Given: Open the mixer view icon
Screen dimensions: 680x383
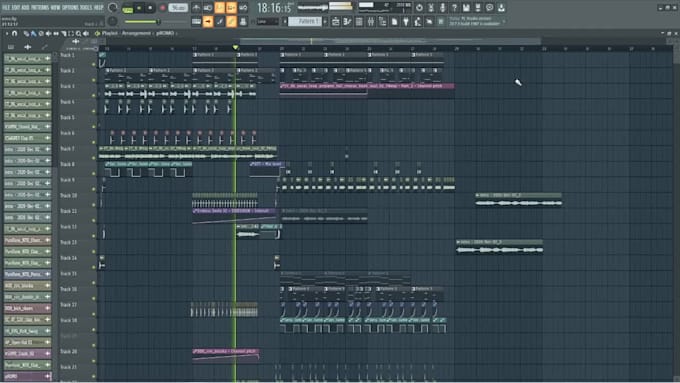Looking at the screenshot, I should click(371, 22).
